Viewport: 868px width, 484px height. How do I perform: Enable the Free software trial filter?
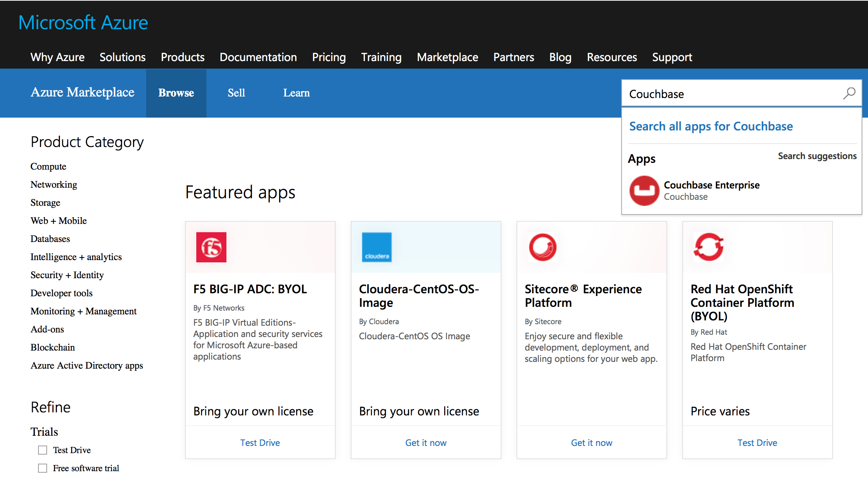pyautogui.click(x=42, y=468)
